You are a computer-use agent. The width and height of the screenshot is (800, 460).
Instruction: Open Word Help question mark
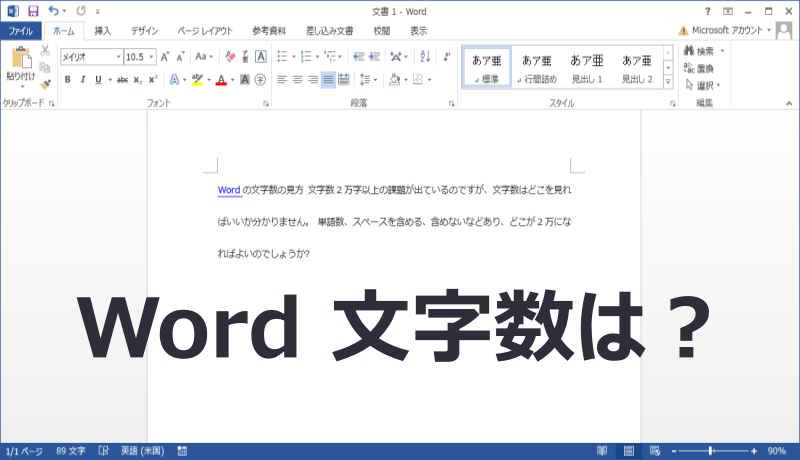click(707, 11)
